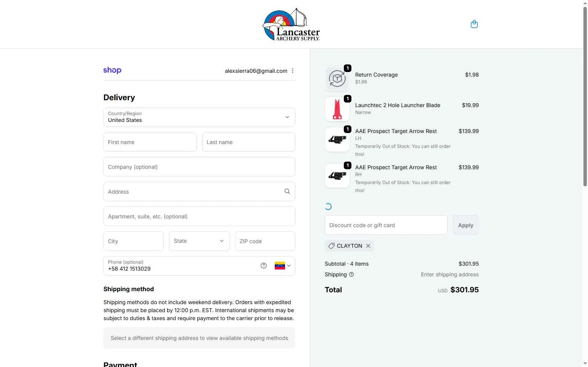The image size is (588, 367).
Task: Click the Enter shipping address text
Action: pyautogui.click(x=450, y=274)
